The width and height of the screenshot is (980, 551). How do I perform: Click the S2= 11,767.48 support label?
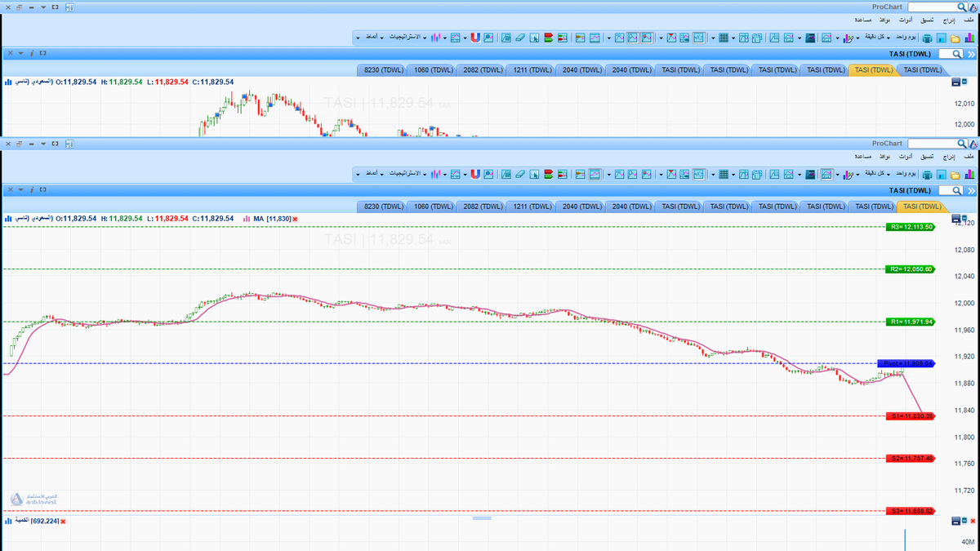tap(910, 458)
